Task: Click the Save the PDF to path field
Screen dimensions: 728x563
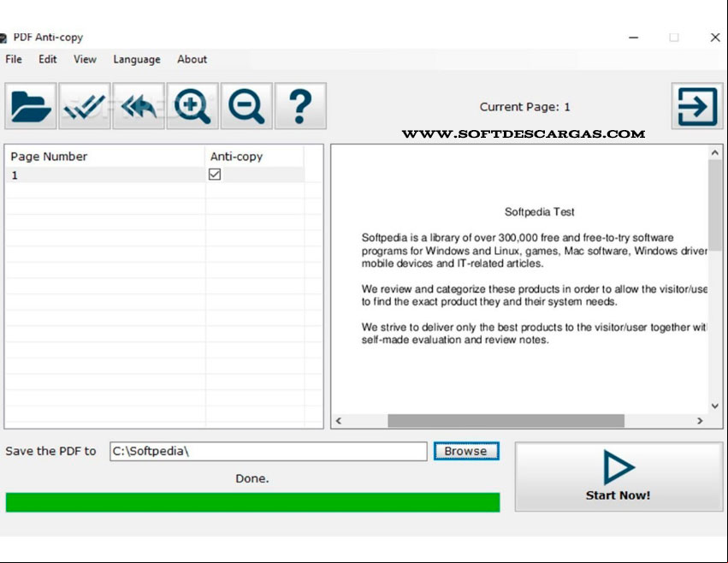Action: 269,451
